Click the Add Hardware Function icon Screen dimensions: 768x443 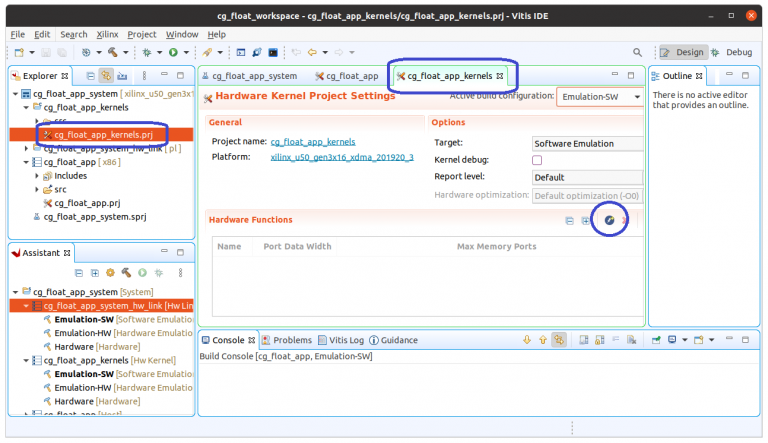click(609, 220)
